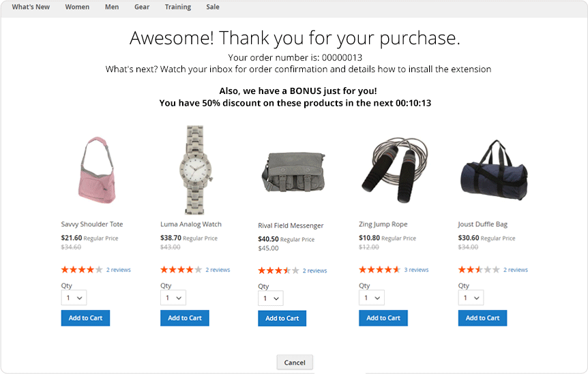View 2 reviews for Luma Analog Watch
The image size is (588, 374).
coord(218,270)
